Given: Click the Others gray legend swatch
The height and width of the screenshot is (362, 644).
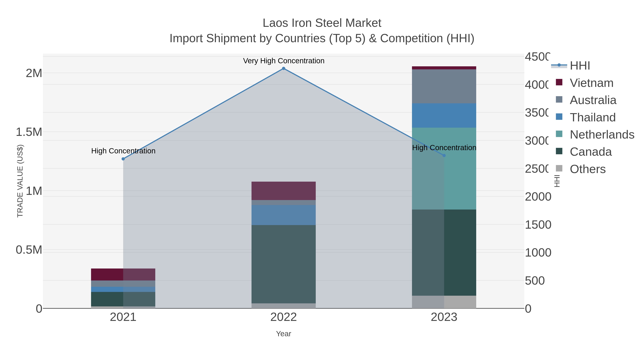Looking at the screenshot, I should [559, 168].
